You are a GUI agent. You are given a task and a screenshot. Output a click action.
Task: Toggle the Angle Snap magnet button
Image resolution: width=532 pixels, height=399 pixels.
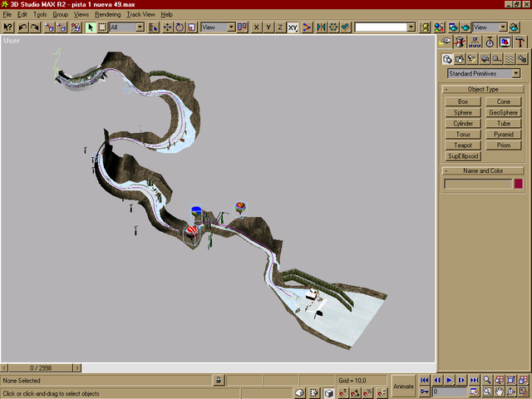355,393
